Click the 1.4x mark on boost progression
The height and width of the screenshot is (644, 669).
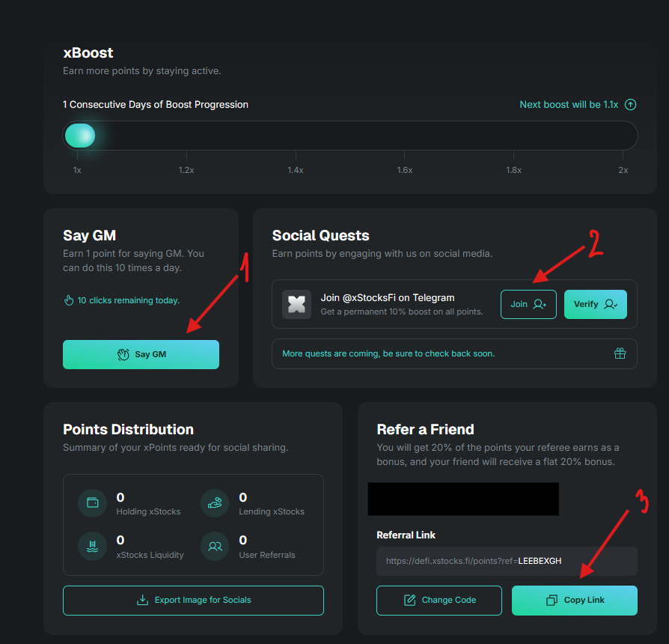296,170
